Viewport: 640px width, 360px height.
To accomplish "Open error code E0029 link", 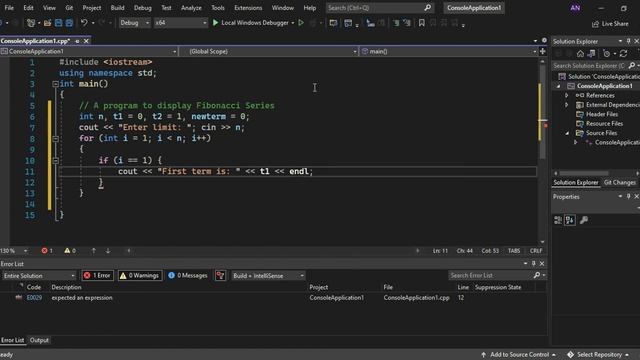I will (x=34, y=298).
